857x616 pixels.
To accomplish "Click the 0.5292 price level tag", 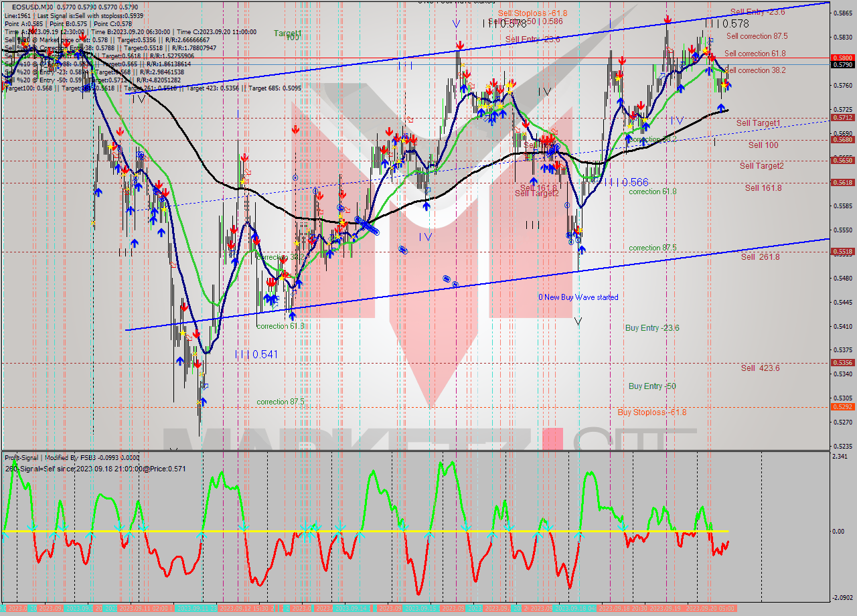I will (842, 407).
